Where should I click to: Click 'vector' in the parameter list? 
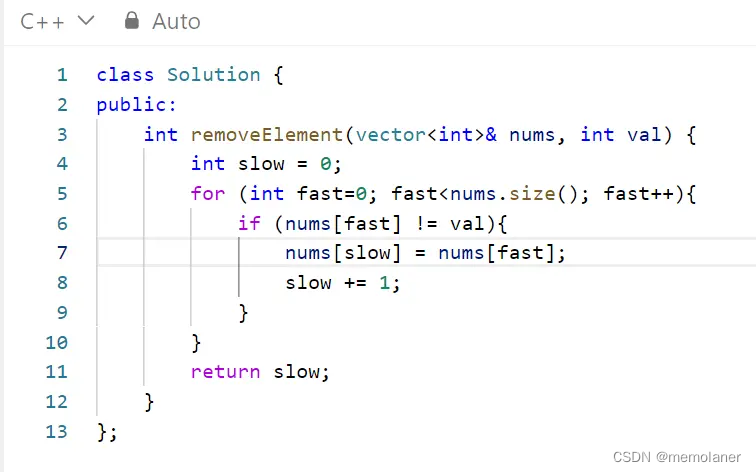tap(391, 135)
